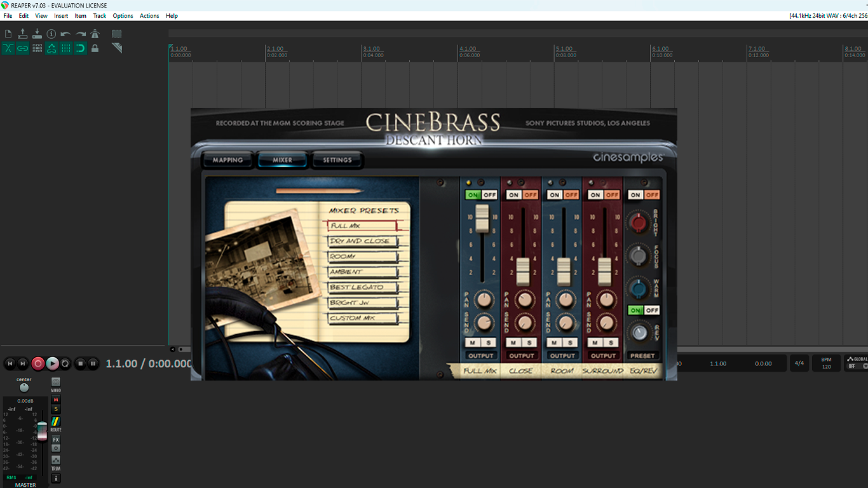Screen dimensions: 868x488
Task: Turn on the Surround mic channel
Action: click(x=595, y=194)
